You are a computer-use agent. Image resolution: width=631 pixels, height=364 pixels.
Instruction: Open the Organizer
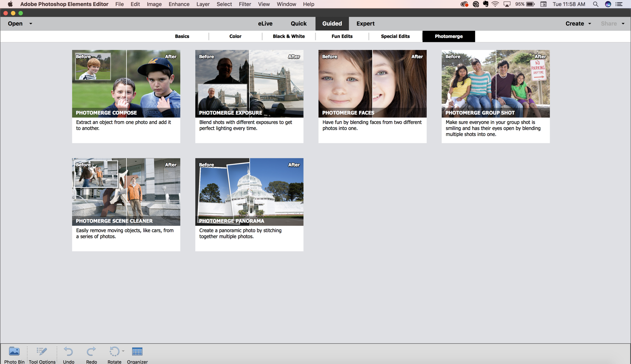[137, 354]
